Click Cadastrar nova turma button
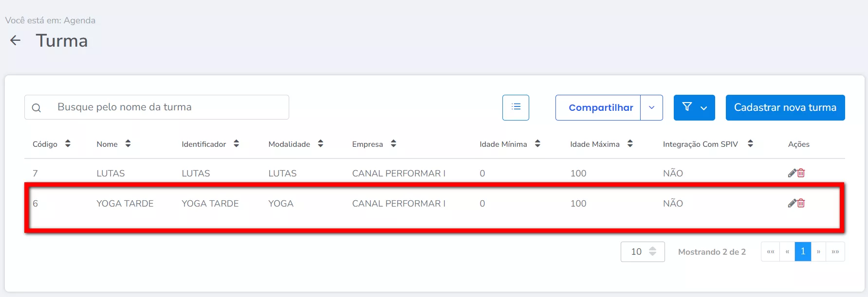The image size is (868, 297). pyautogui.click(x=785, y=107)
